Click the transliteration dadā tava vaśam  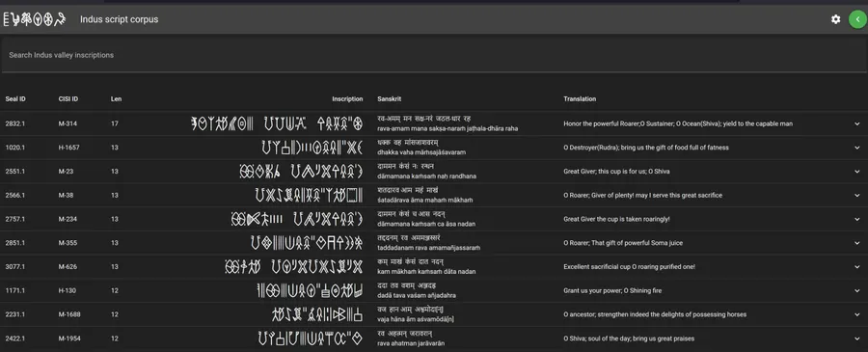point(417,295)
